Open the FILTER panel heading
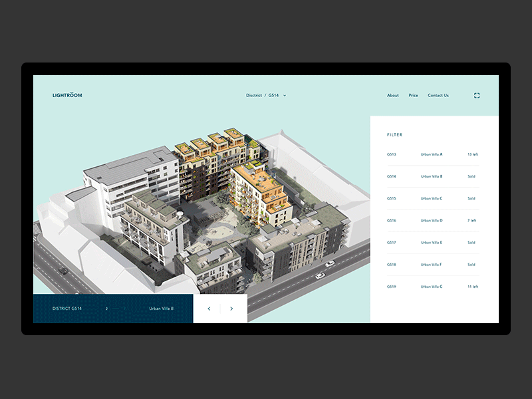Viewport: 532px width, 399px height. coord(394,134)
